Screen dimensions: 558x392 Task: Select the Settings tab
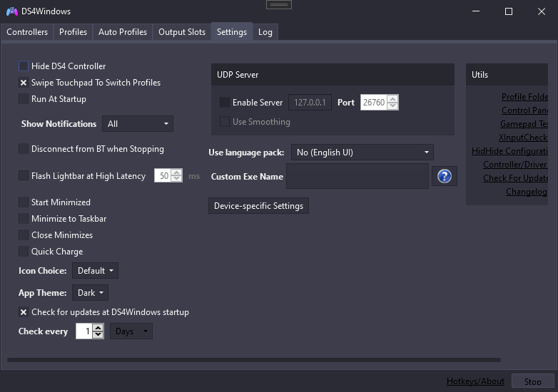232,32
